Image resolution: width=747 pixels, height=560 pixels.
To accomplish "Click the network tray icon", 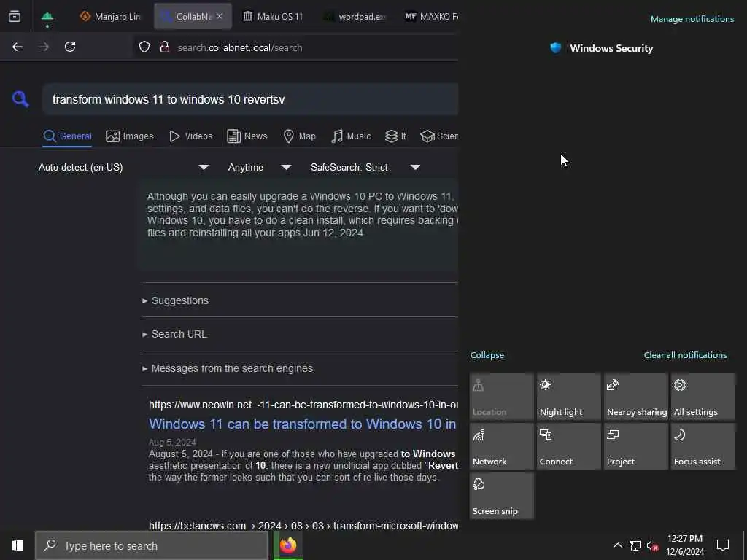I will pos(635,545).
